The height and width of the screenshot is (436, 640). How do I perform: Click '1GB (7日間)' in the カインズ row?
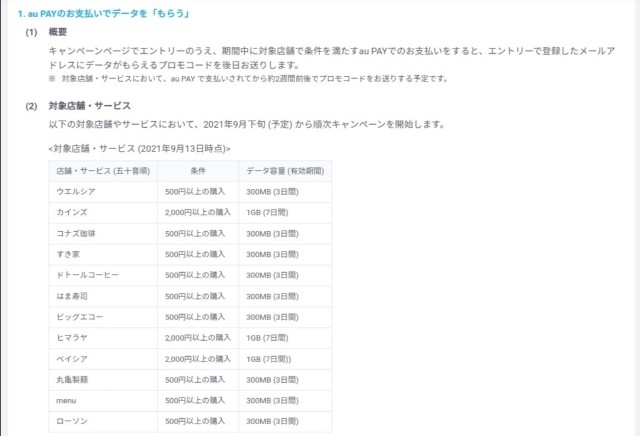(x=267, y=212)
